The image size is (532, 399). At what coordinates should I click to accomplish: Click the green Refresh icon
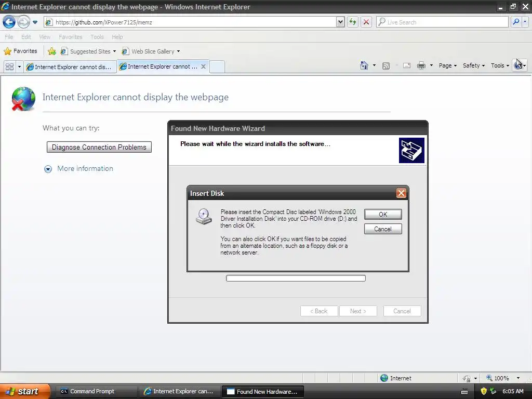coord(353,22)
